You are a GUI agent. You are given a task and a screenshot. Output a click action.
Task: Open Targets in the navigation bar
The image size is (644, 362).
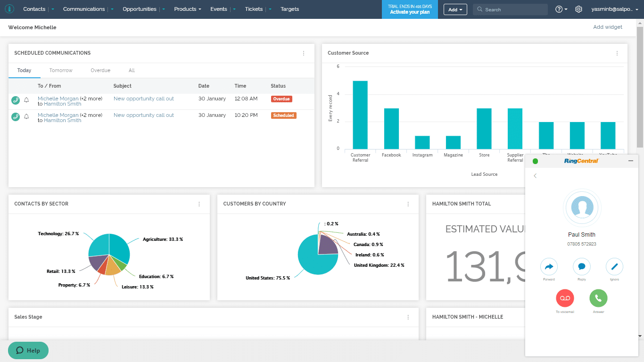coord(290,9)
